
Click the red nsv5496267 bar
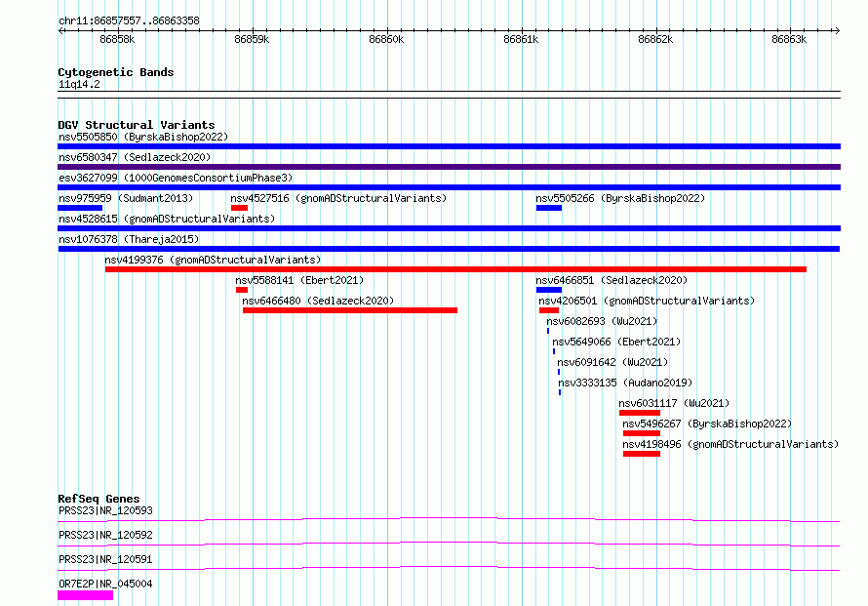tap(641, 433)
